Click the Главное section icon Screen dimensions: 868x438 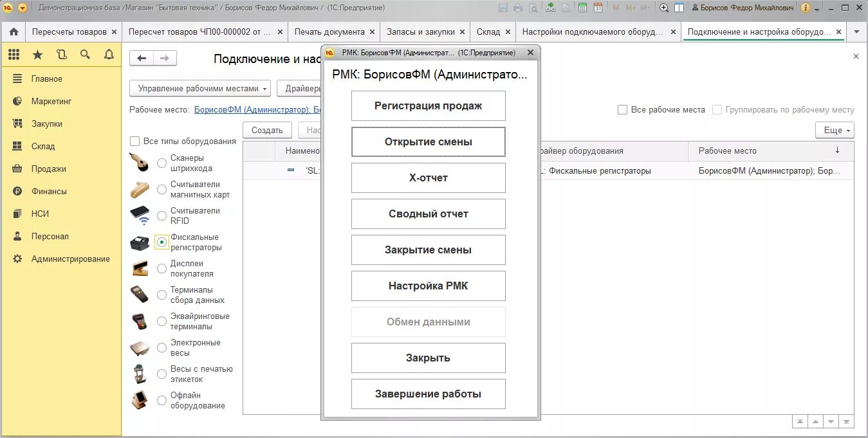click(18, 78)
